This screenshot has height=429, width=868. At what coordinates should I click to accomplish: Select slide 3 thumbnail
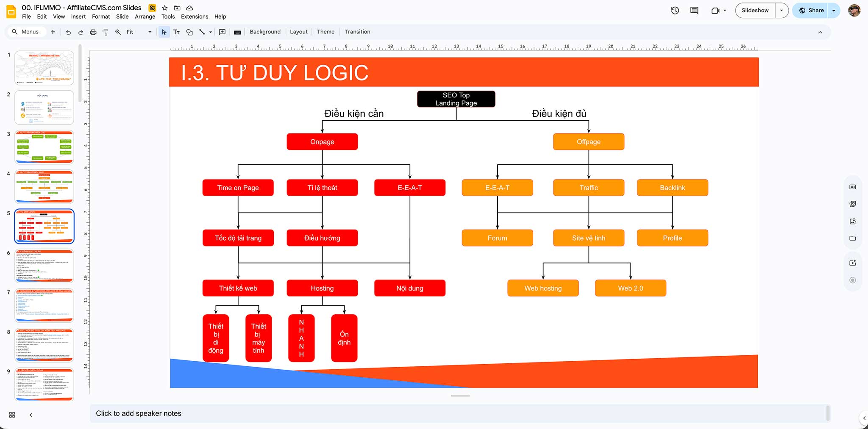point(44,147)
